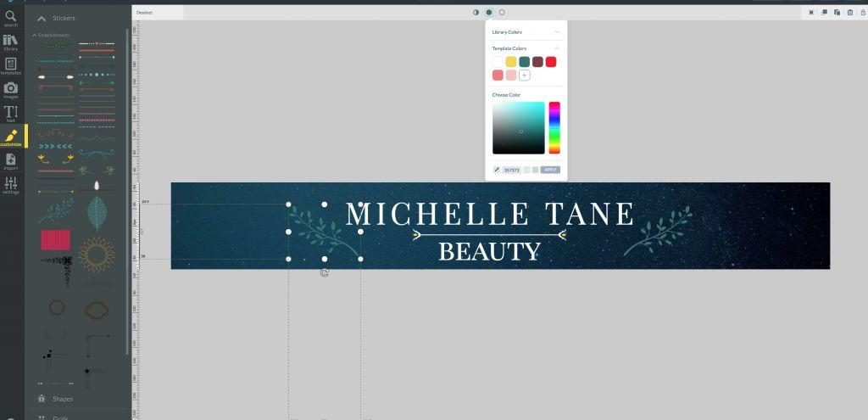Click the rotate handle below selected branch
The height and width of the screenshot is (420, 868).
tap(325, 272)
